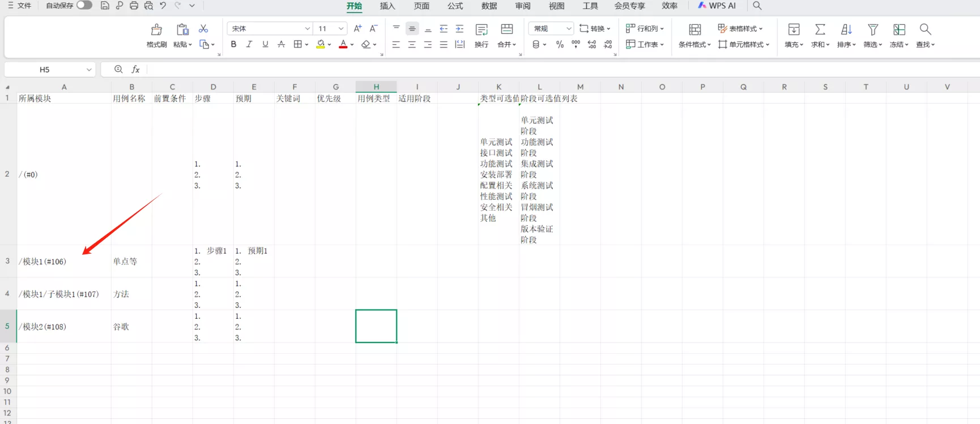Click the Cut scissors icon

203,29
